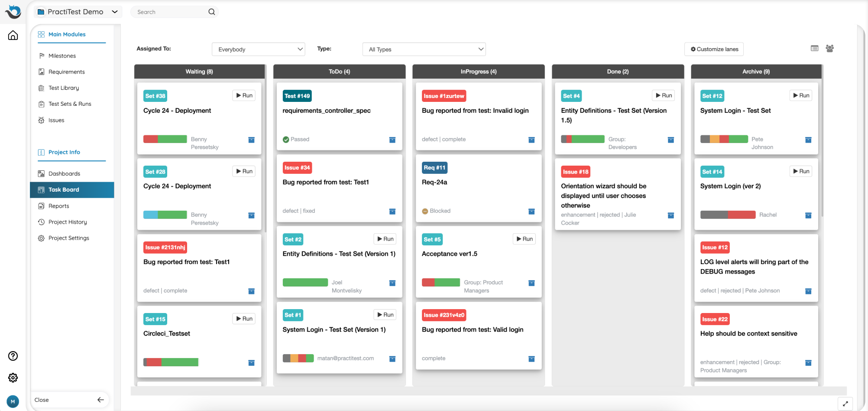Switch to the Task Board tab
The width and height of the screenshot is (868, 411).
point(64,189)
